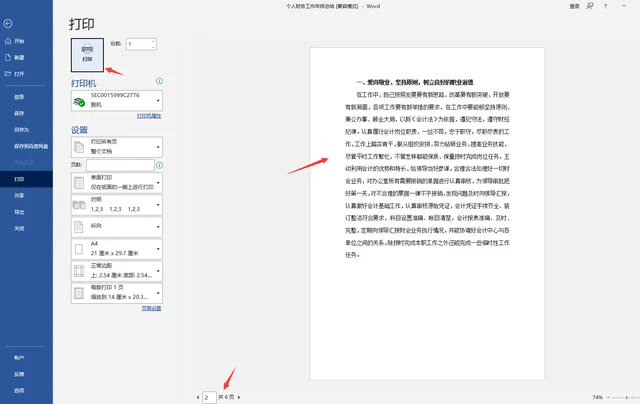Select the highlighted 打印 (Print) sidebar item
The width and height of the screenshot is (640, 404).
[26, 179]
